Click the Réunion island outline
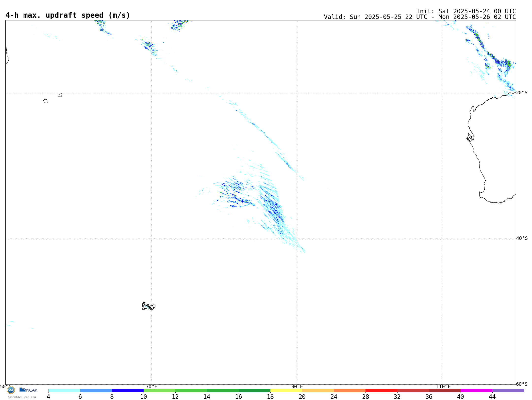 point(46,101)
